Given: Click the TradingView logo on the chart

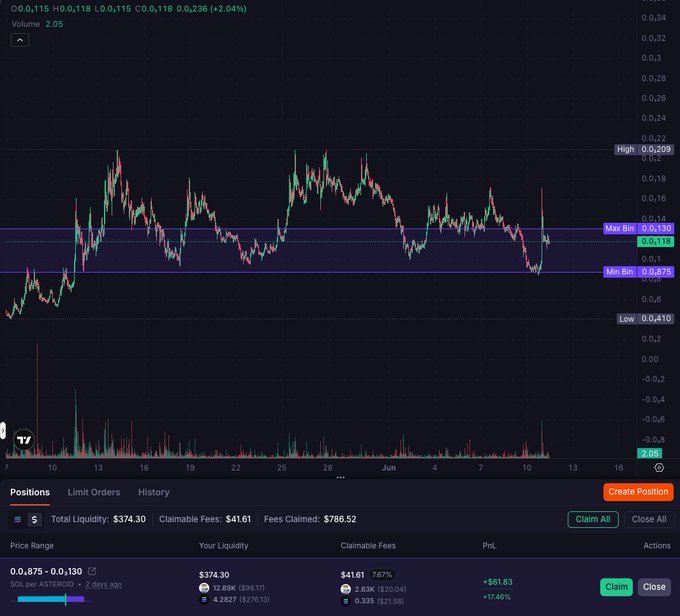Looking at the screenshot, I should (x=24, y=440).
